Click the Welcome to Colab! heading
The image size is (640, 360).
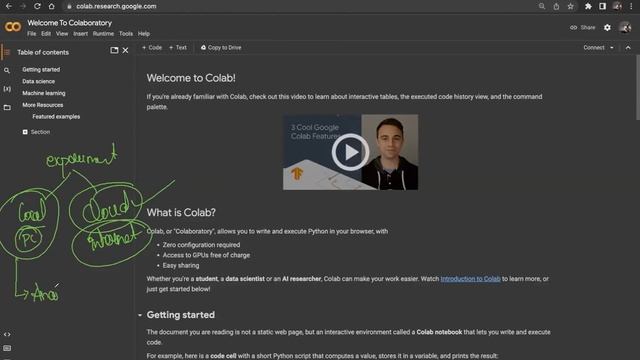191,78
